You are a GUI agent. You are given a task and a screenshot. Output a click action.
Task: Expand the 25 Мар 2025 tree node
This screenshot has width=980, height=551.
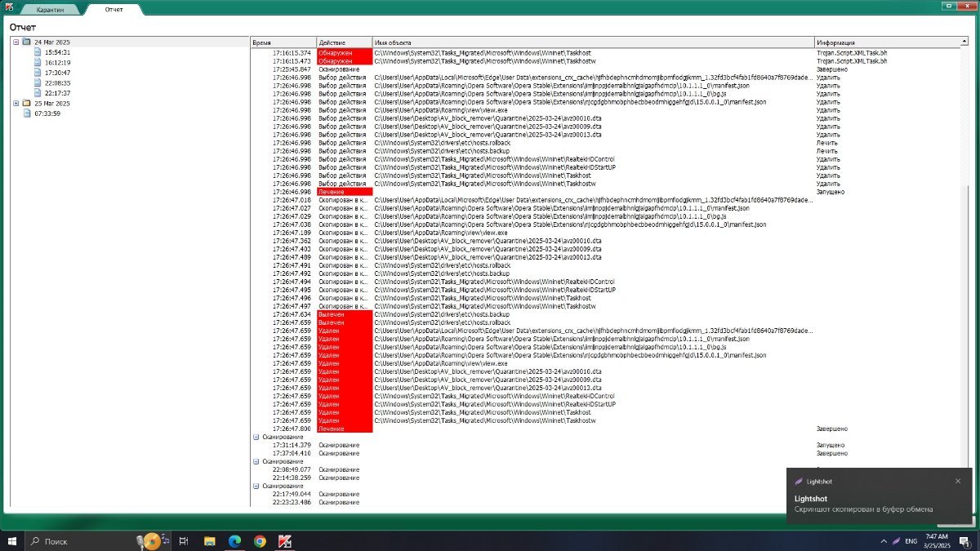[16, 104]
